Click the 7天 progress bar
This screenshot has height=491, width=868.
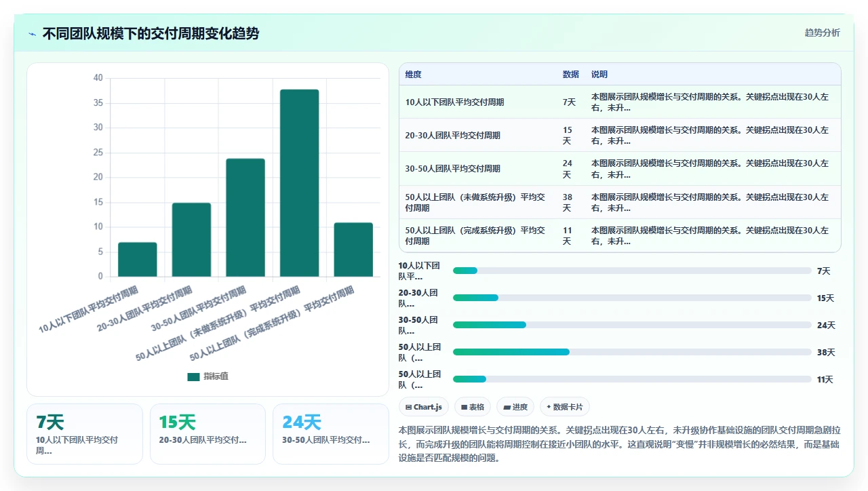632,271
